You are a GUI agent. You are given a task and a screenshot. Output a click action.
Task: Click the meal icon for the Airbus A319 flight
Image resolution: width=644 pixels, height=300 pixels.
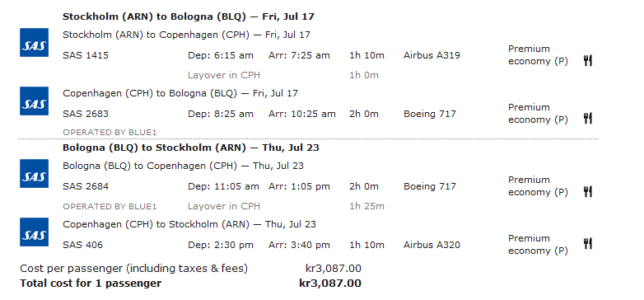pyautogui.click(x=588, y=61)
